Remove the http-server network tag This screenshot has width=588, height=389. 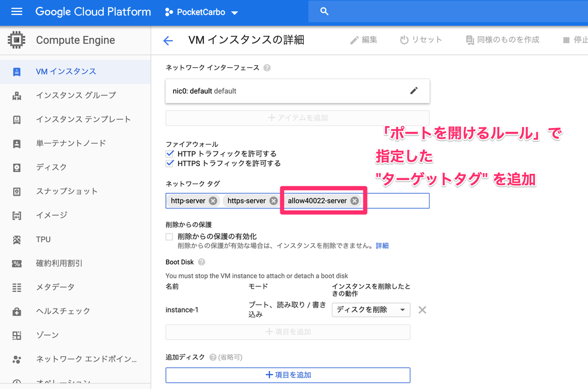pos(213,201)
